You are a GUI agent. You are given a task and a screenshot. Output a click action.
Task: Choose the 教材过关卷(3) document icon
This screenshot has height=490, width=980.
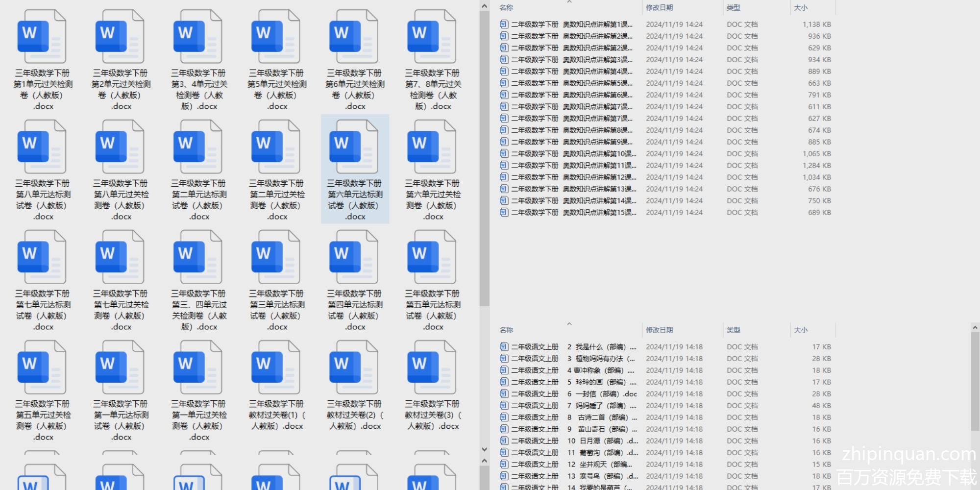[431, 368]
